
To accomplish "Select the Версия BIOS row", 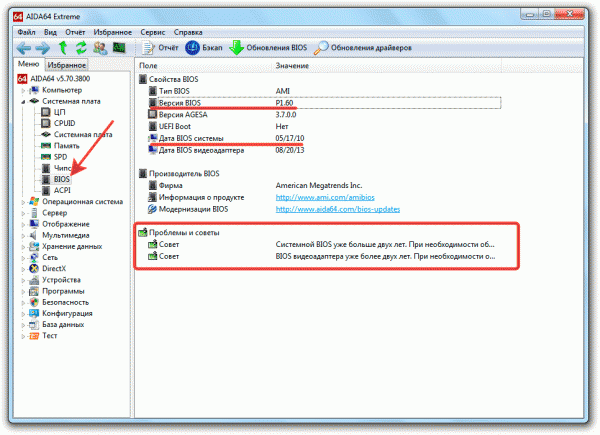I will point(324,103).
